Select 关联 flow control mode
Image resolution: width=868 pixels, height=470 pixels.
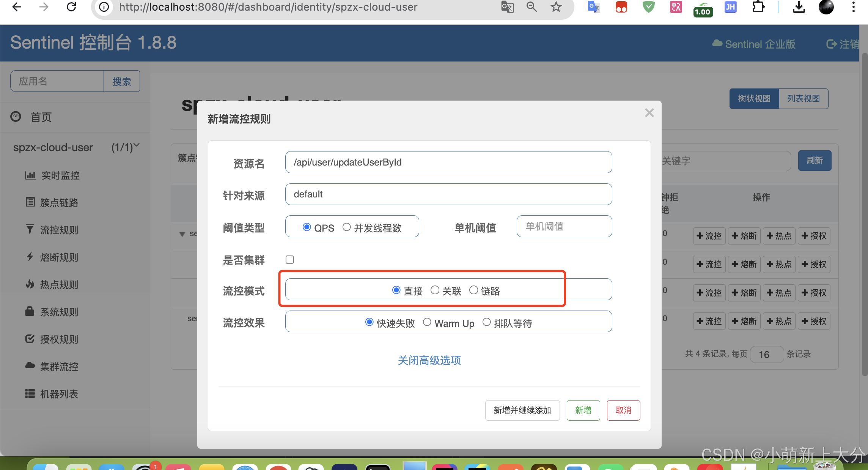[435, 290]
